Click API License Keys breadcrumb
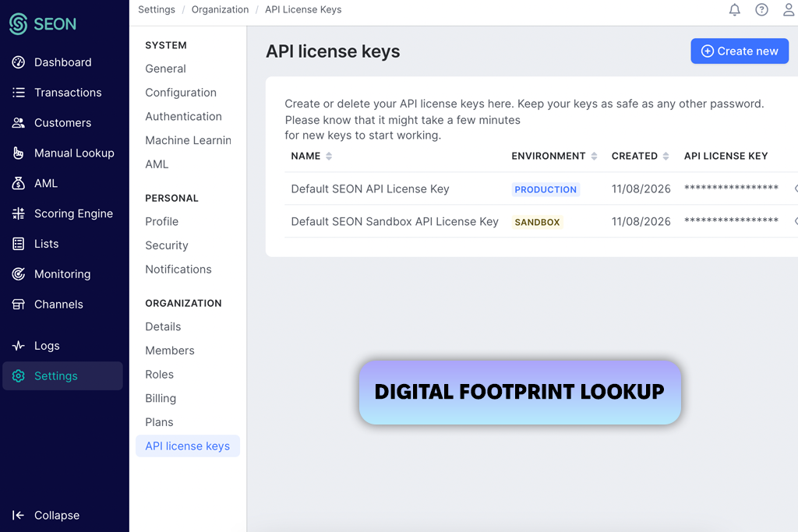 click(303, 9)
